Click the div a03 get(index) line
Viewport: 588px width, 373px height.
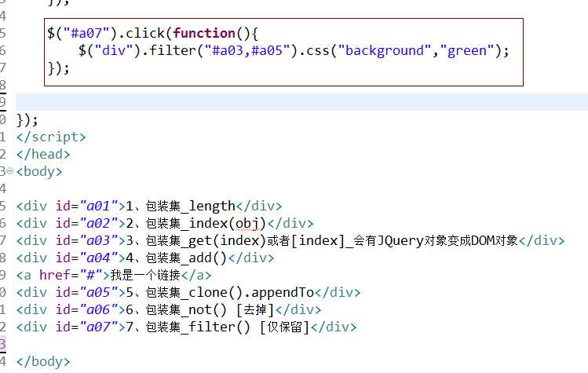[290, 240]
